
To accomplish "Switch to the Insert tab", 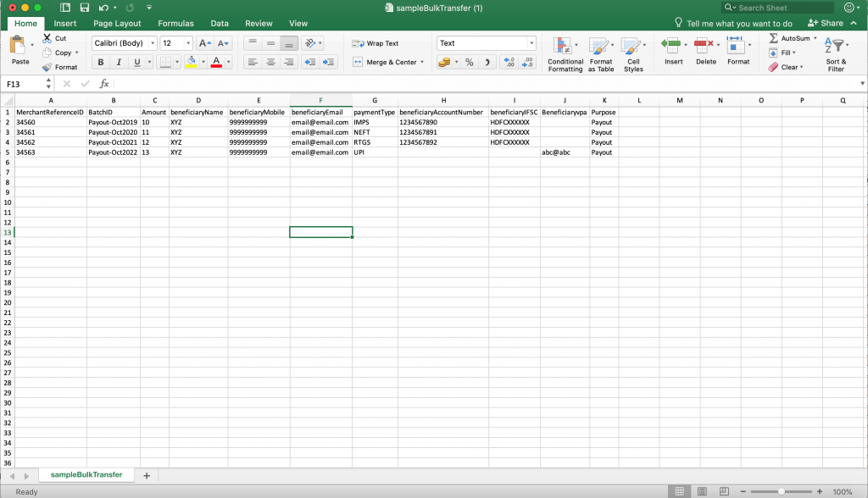I will click(x=64, y=23).
